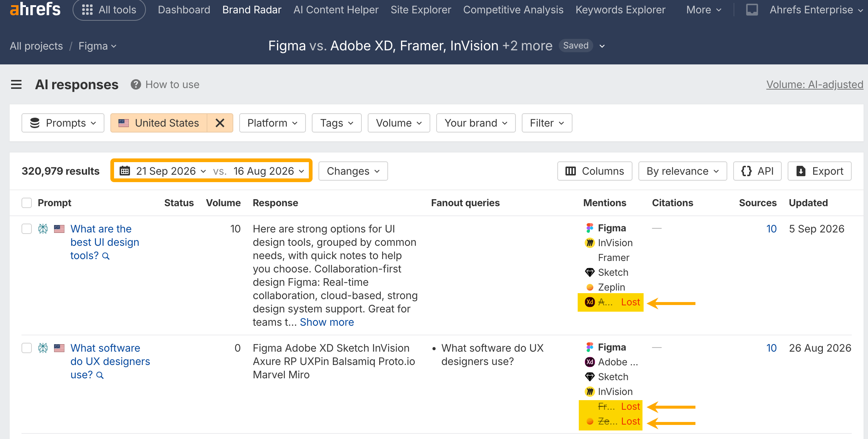Click the platform icon for 'best UI design tools'
Screen dimensions: 868x439
click(x=43, y=229)
